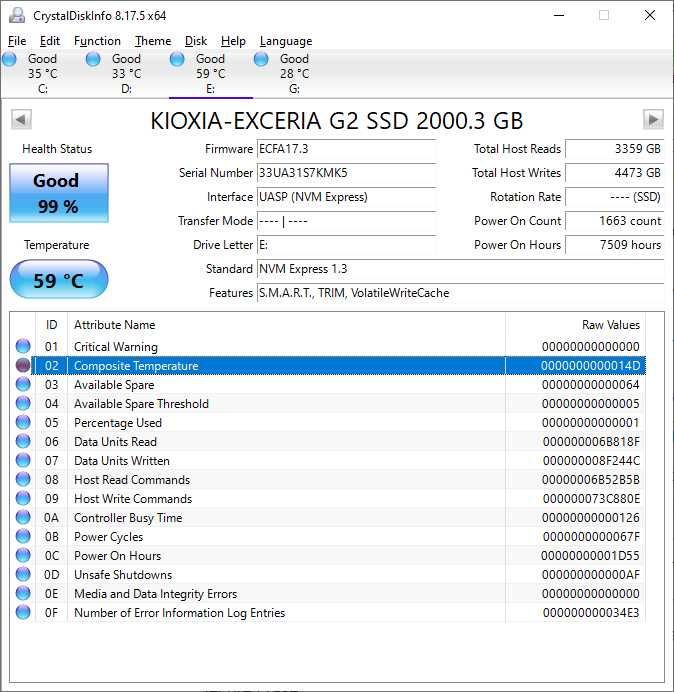This screenshot has height=692, width=674.
Task: Select the Unsafe Shutdowns attribute name
Action: point(123,575)
